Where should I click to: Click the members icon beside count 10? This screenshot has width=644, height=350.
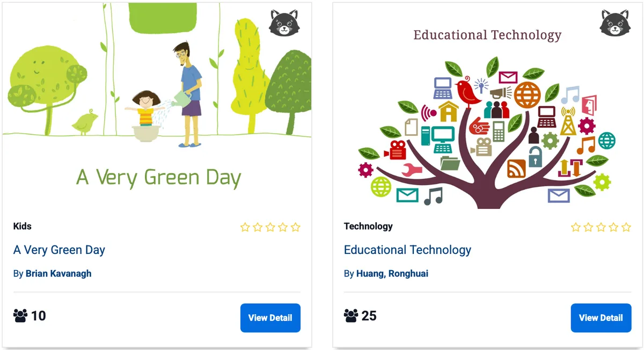pos(20,316)
